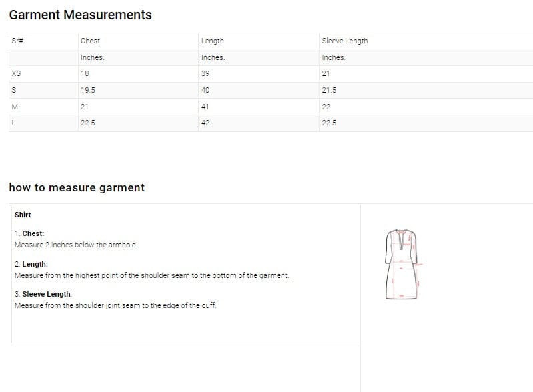Select the Sleeve Length column header

coord(344,41)
